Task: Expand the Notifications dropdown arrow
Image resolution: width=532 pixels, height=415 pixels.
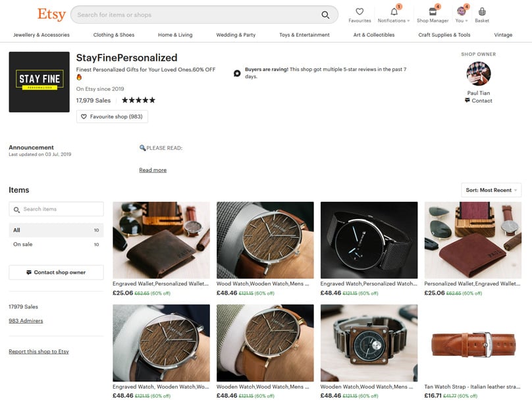Action: (x=408, y=20)
